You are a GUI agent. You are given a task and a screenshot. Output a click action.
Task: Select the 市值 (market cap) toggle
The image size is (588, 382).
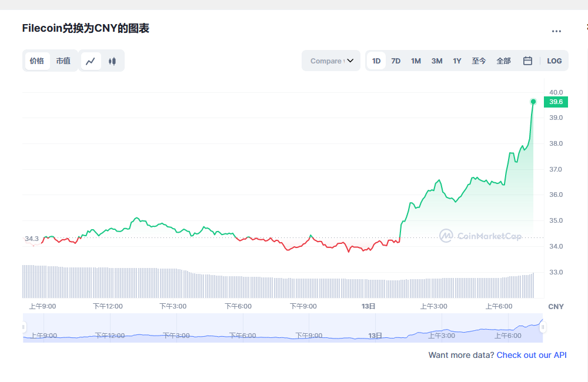63,61
